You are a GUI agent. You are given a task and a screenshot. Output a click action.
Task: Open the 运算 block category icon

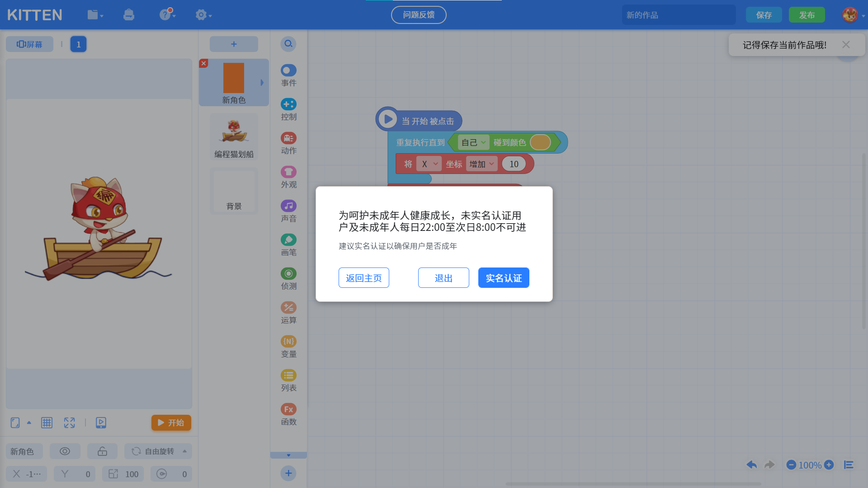(x=288, y=307)
